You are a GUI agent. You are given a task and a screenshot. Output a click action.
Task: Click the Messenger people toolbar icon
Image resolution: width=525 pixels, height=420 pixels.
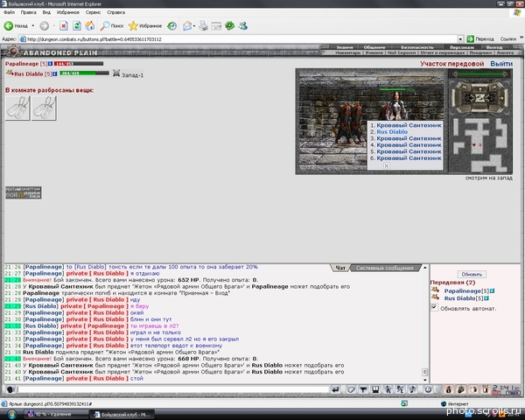(242, 25)
